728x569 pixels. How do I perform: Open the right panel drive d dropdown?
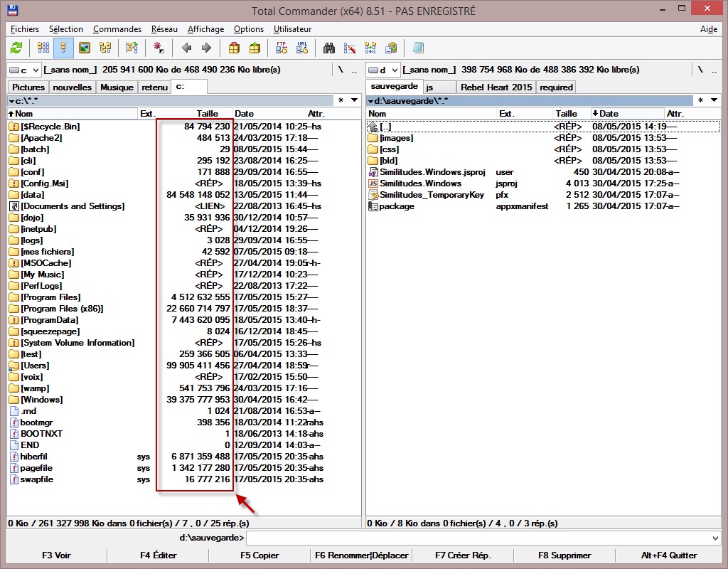(x=384, y=70)
